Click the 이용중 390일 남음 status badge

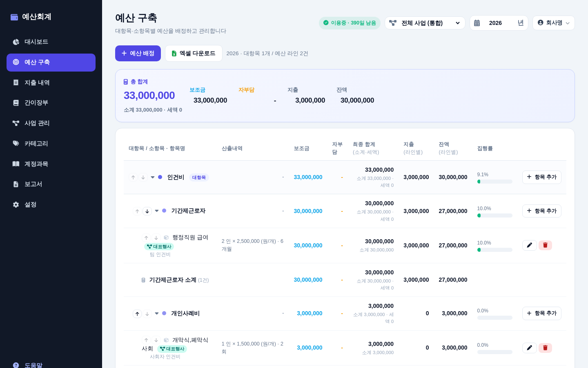click(350, 23)
